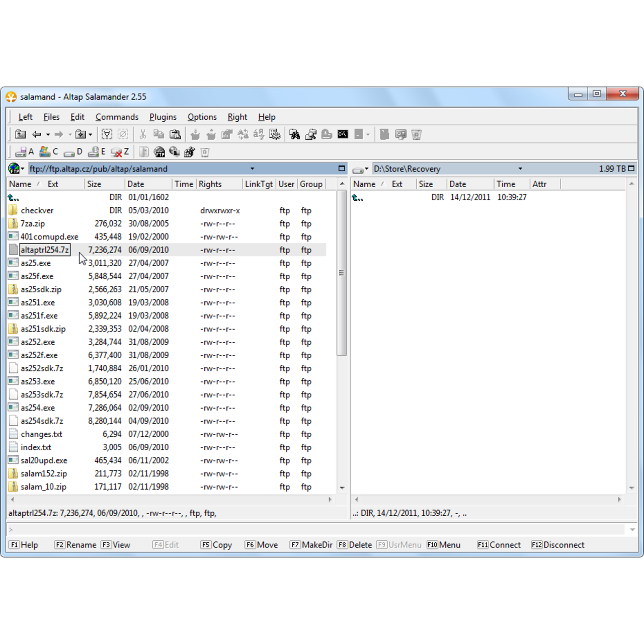Viewport: 644px width, 644px height.
Task: Click the Copy icon in the toolbar
Action: coord(158,134)
